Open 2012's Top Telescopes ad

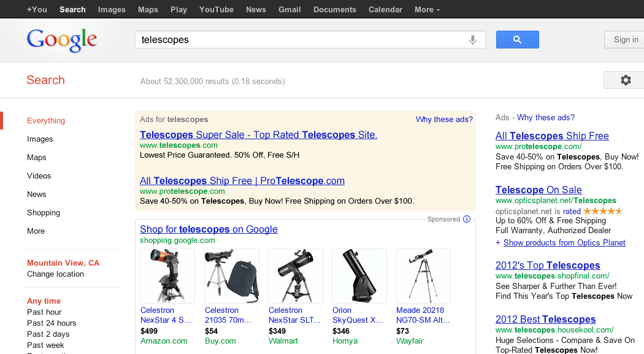[548, 265]
